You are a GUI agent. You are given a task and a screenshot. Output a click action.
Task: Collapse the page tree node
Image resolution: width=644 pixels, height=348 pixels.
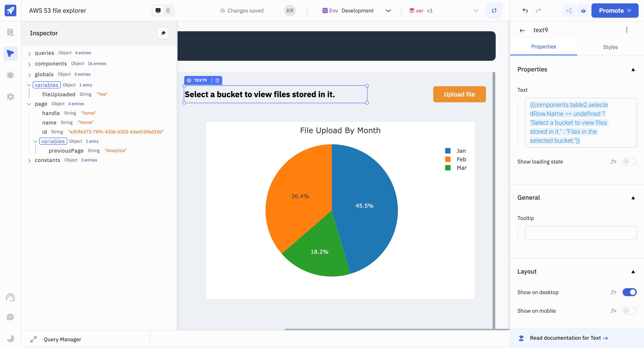point(29,104)
